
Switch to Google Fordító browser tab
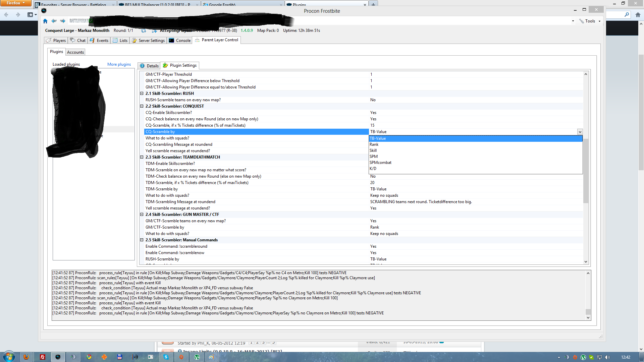[243, 4]
